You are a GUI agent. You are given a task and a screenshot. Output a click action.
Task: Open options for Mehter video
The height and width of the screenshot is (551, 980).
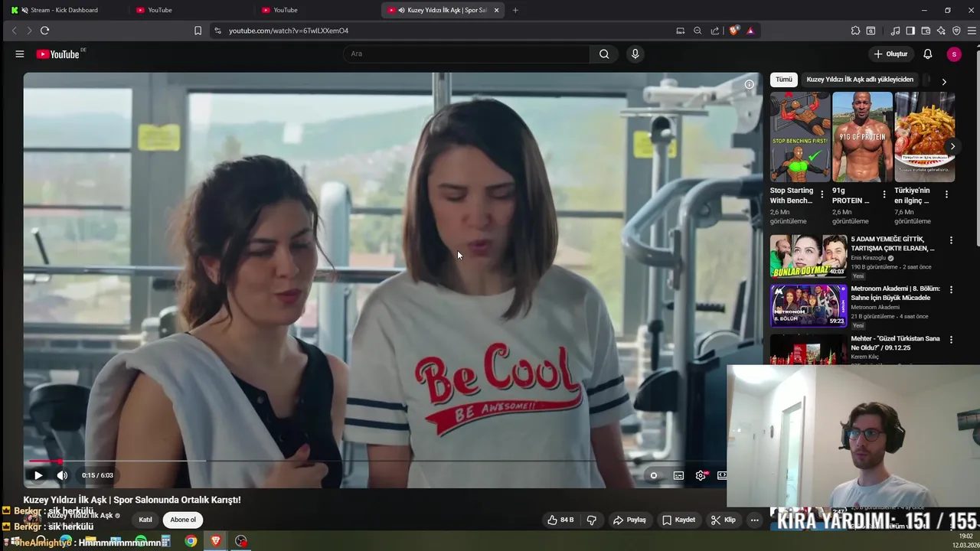pos(951,340)
